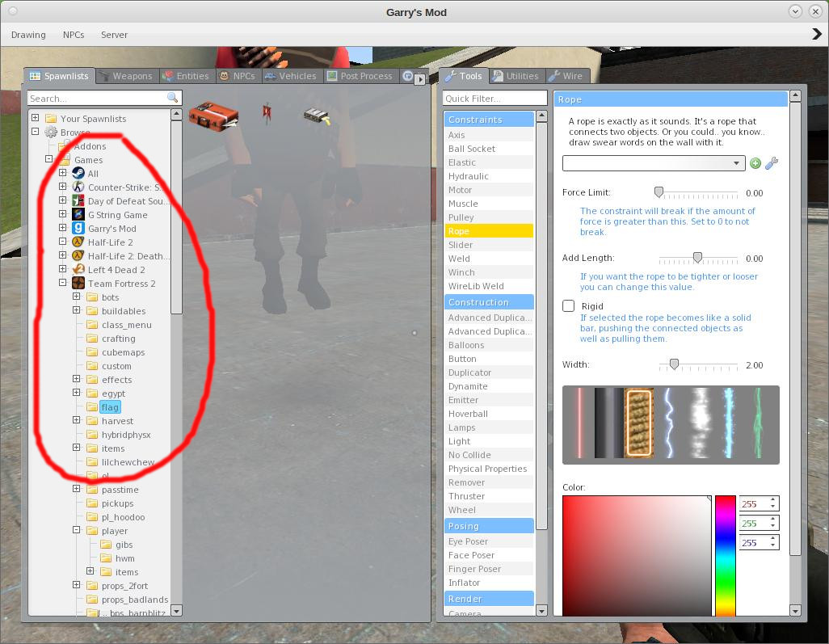Choose the lightning bolt rope material
Image resolution: width=829 pixels, height=644 pixels.
[669, 423]
